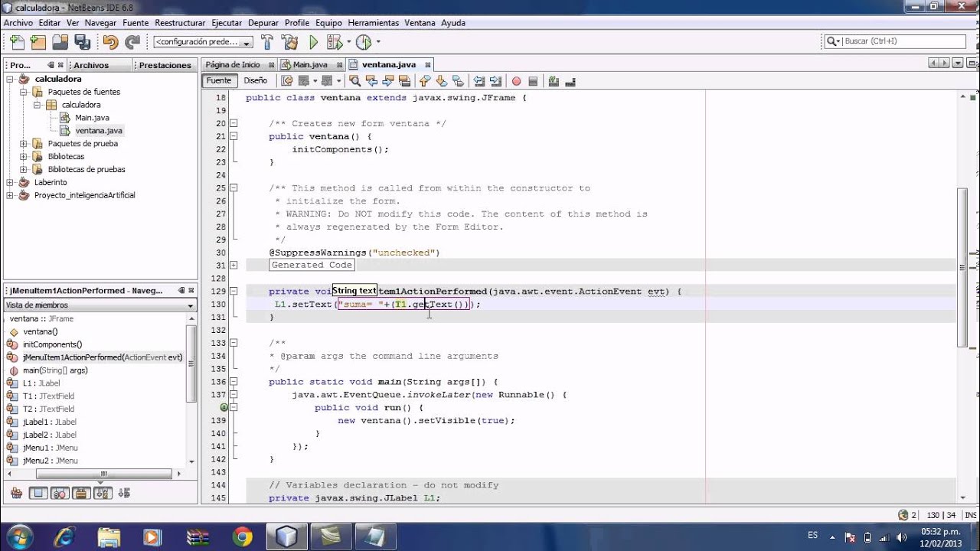
Task: Open the Reestructurar menu
Action: click(x=180, y=23)
